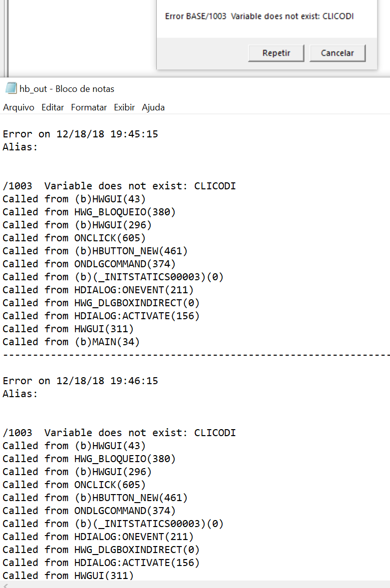Screen dimensions: 390x588
Task: Open the Ajuda menu
Action: tap(153, 107)
